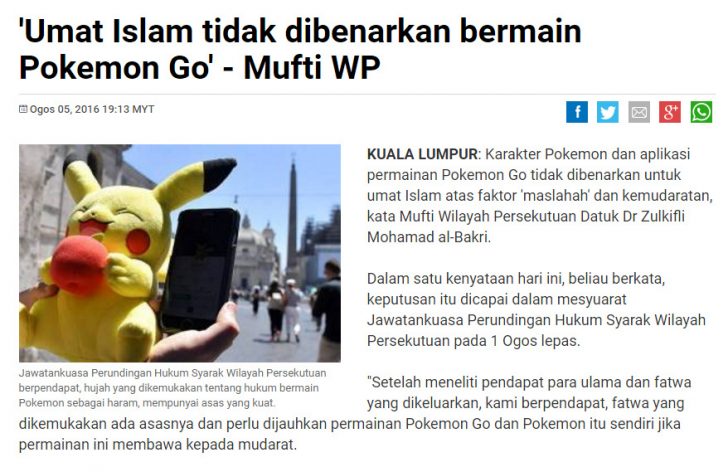This screenshot has width=728, height=472.
Task: Click the text 'Persekutuan pada 1 Ogos lepas'
Action: pyautogui.click(x=474, y=341)
